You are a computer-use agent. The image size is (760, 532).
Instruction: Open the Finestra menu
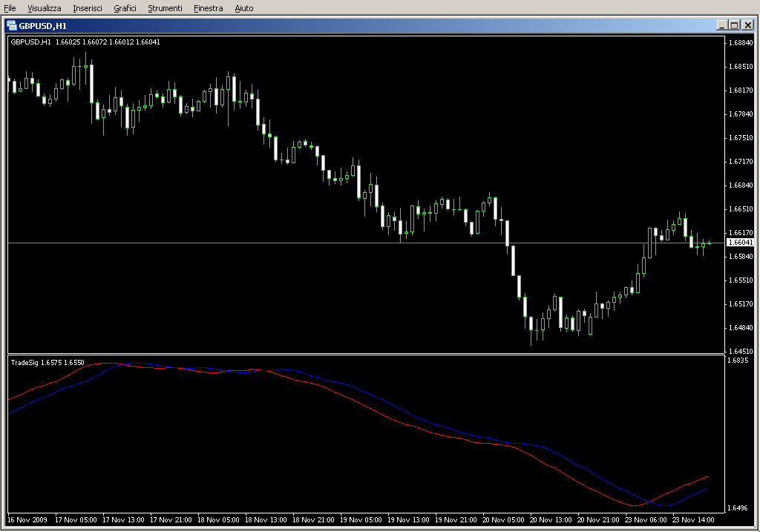click(x=208, y=8)
